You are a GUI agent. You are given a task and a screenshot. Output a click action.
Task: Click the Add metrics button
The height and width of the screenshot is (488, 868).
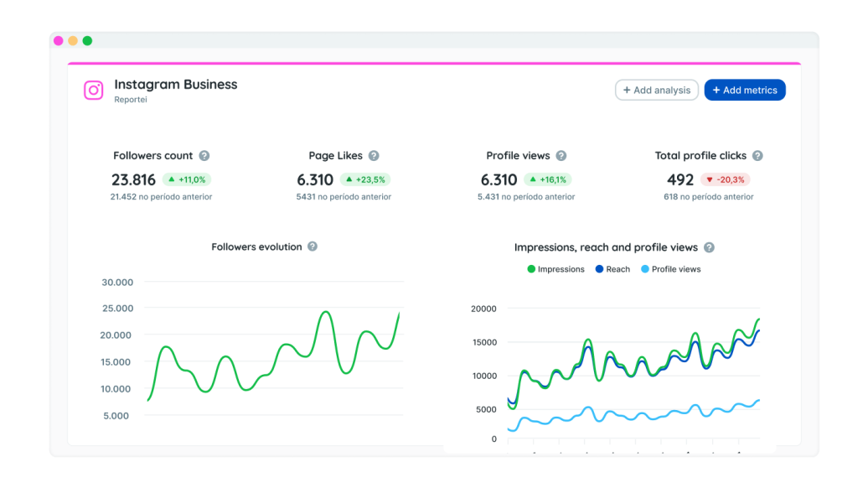pos(745,90)
